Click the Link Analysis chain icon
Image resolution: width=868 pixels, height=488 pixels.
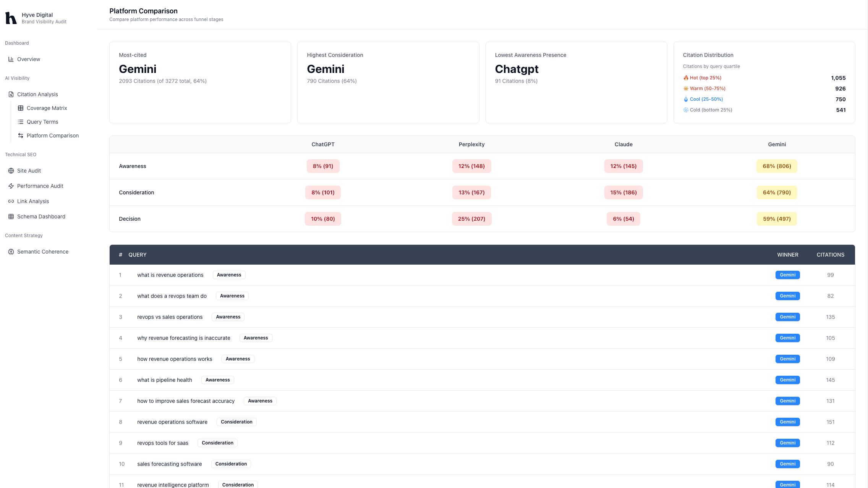point(11,201)
